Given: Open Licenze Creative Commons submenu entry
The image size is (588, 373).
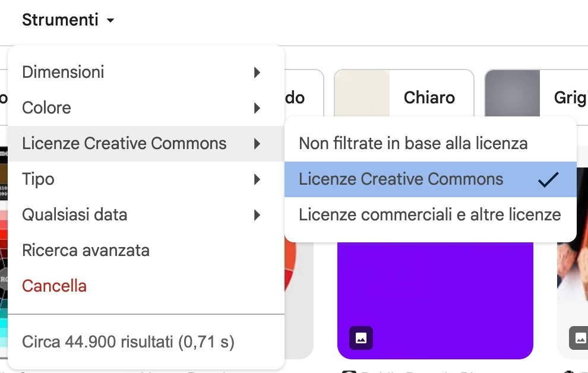Looking at the screenshot, I should (x=146, y=144).
